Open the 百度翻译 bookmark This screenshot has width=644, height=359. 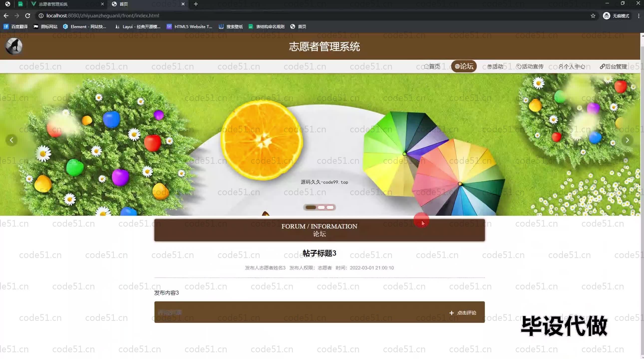15,26
